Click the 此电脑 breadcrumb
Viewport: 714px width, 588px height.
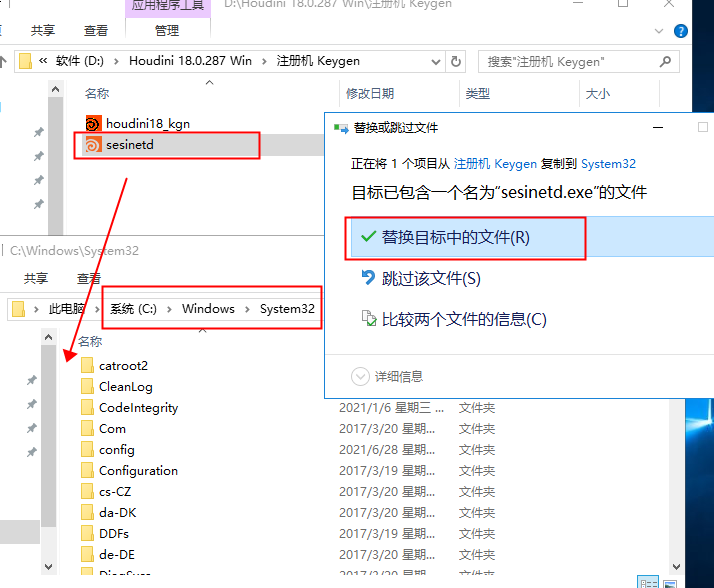[67, 309]
